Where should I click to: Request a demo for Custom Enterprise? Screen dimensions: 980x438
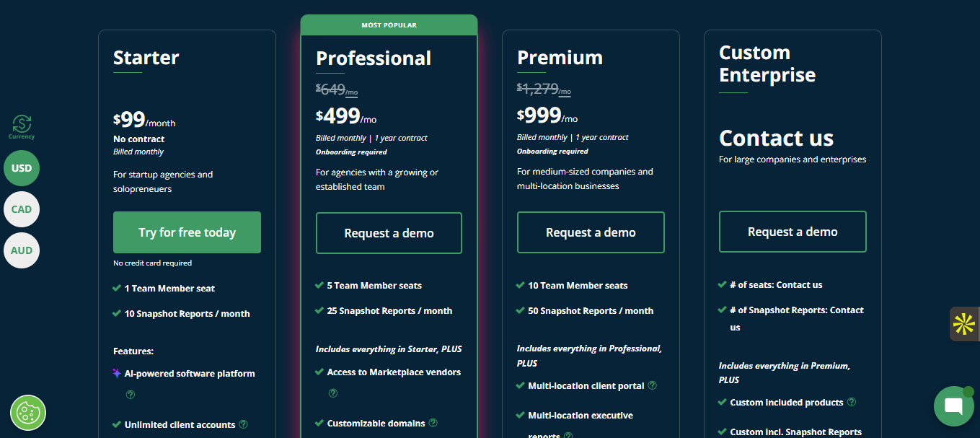[793, 232]
